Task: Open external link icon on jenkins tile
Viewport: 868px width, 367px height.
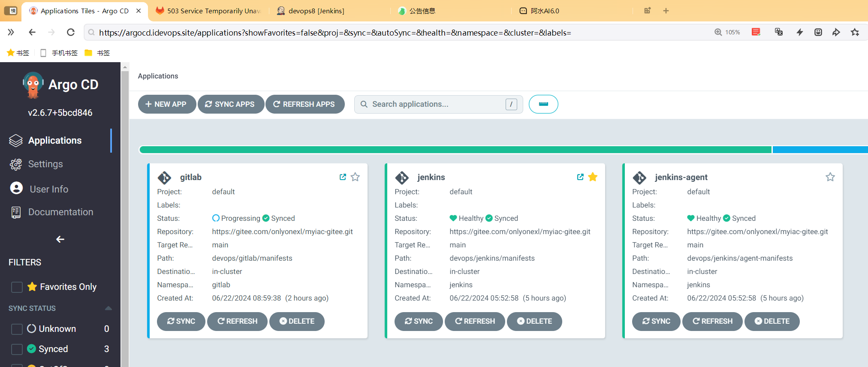Action: (580, 177)
